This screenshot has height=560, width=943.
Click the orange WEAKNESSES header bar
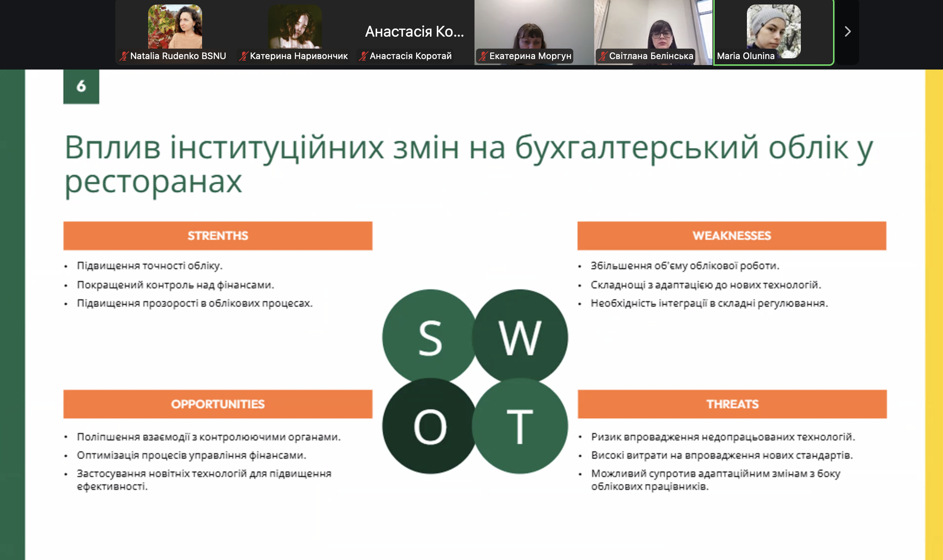(732, 236)
